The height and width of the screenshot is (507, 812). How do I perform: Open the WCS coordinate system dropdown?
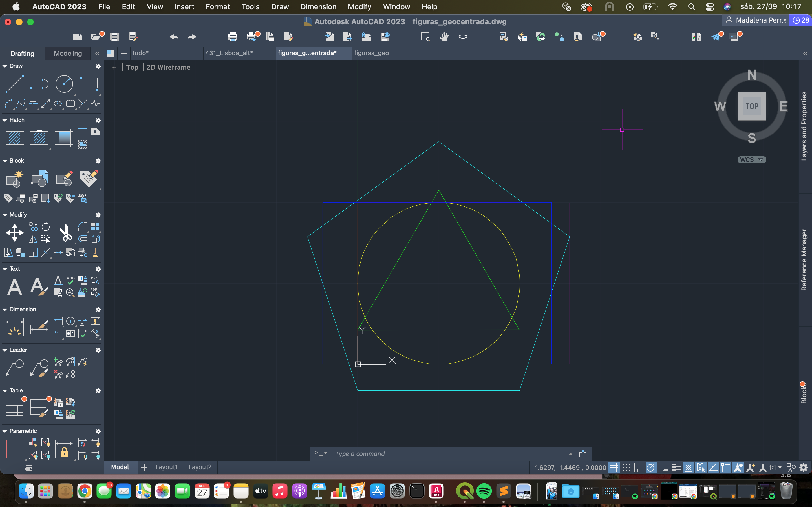[752, 160]
